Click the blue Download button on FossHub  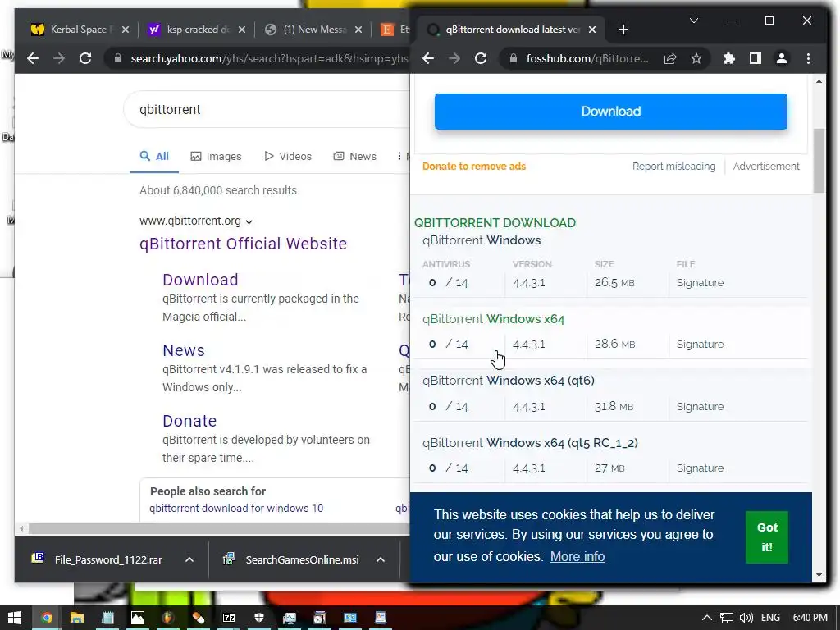[x=610, y=112]
